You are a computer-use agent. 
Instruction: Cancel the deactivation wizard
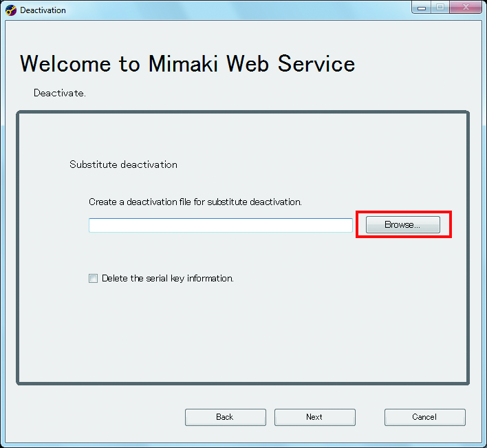tap(424, 417)
